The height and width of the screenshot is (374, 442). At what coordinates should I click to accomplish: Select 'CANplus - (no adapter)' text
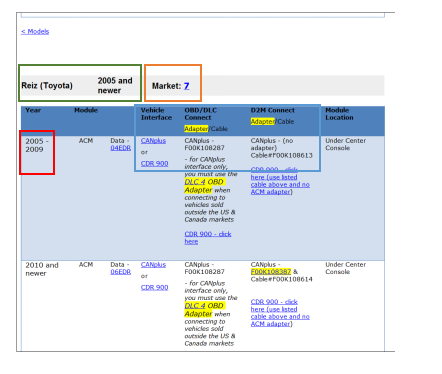tap(272, 144)
